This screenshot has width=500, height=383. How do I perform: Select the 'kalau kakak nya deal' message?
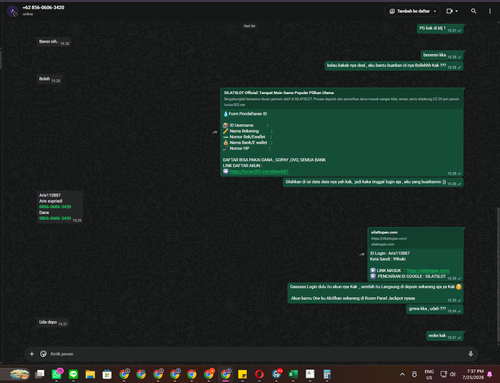click(x=394, y=66)
